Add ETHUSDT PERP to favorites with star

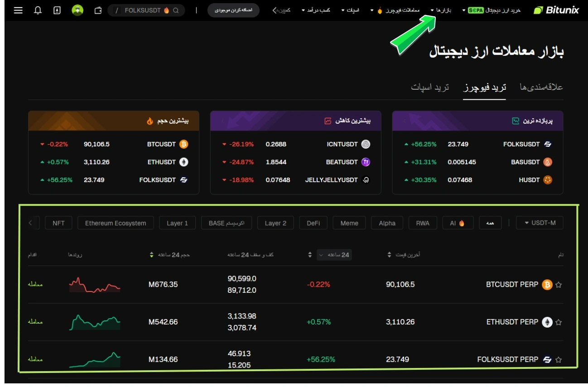pyautogui.click(x=559, y=323)
